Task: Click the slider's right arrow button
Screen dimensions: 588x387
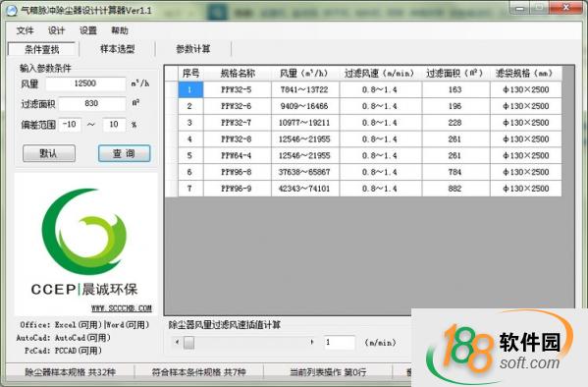Action: pyautogui.click(x=312, y=342)
